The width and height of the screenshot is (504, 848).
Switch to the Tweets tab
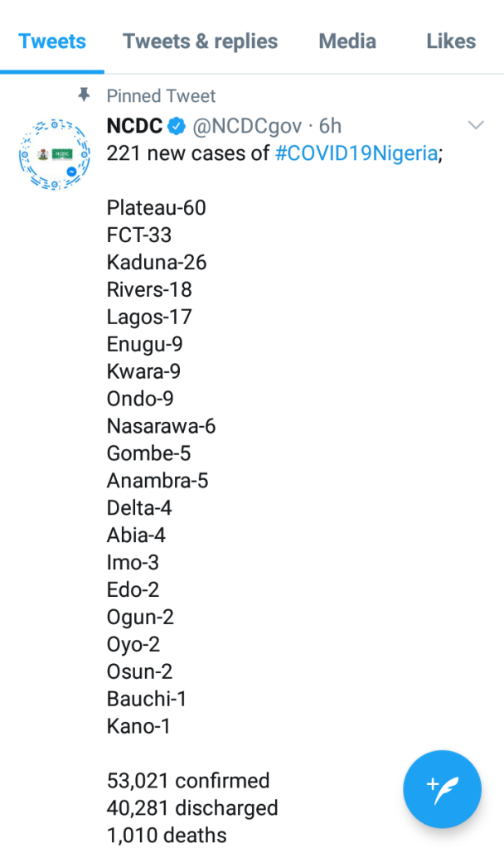coord(52,41)
